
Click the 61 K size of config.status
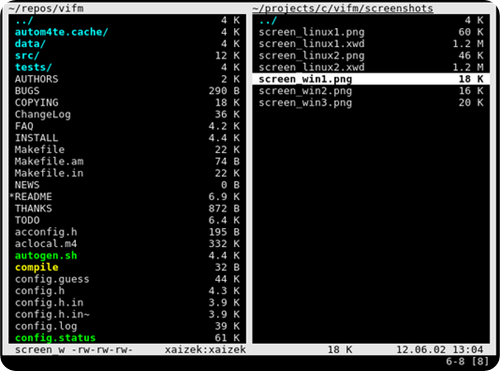(x=227, y=338)
